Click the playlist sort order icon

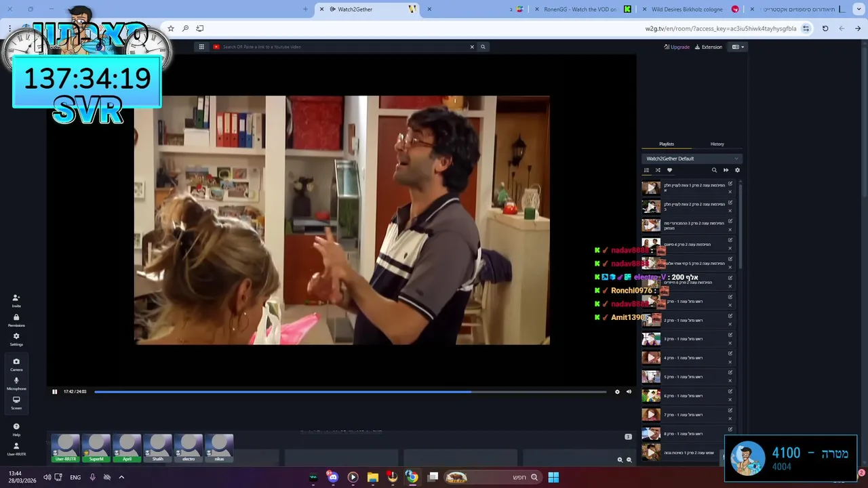click(x=646, y=170)
